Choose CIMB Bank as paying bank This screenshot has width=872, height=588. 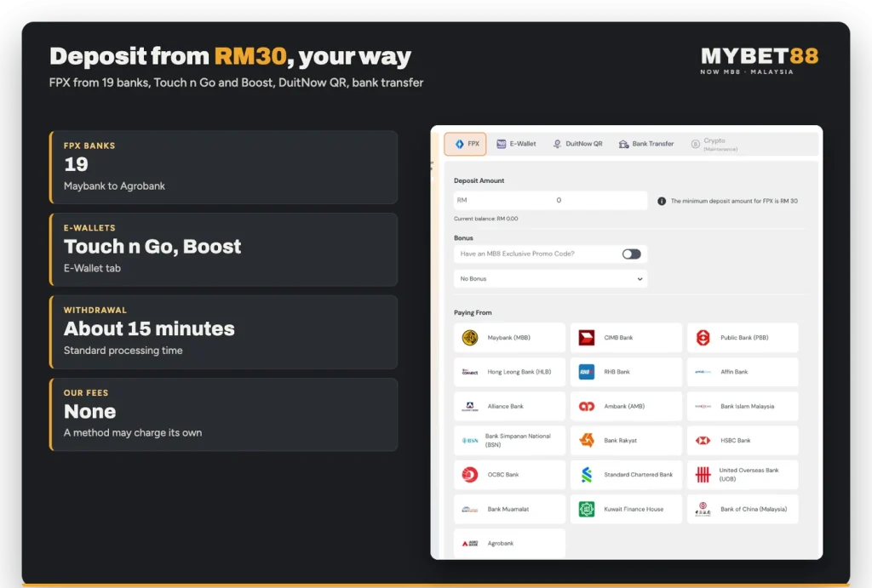pos(626,337)
